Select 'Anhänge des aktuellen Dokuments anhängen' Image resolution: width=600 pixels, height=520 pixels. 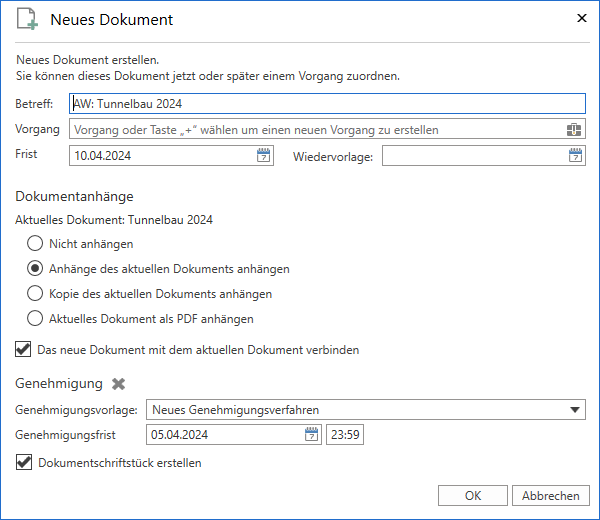tap(35, 268)
